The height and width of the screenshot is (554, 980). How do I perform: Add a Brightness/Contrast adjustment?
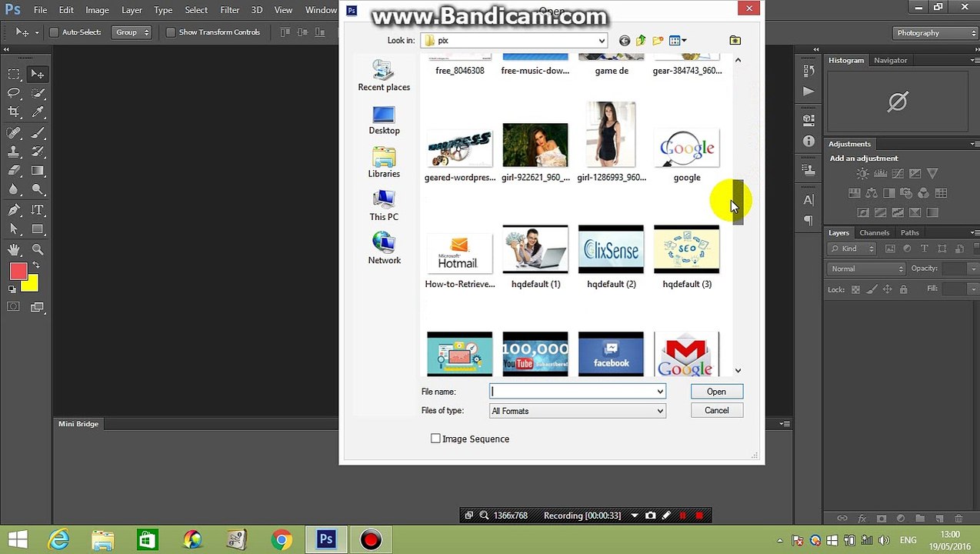(863, 174)
